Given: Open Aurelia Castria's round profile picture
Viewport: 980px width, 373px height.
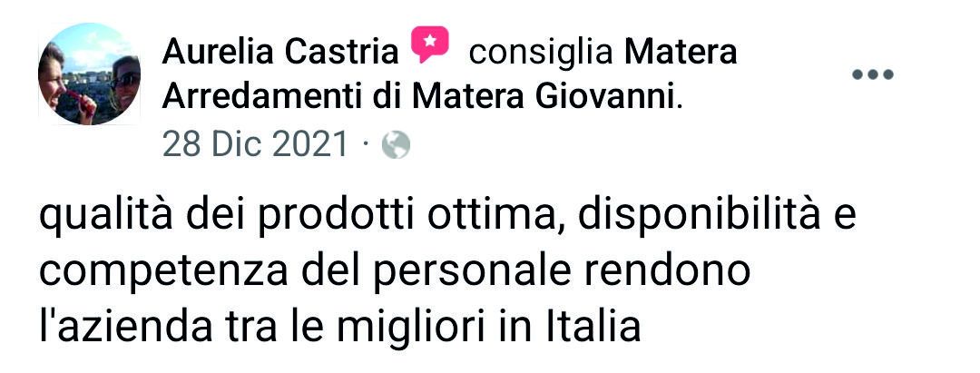Looking at the screenshot, I should 89,74.
